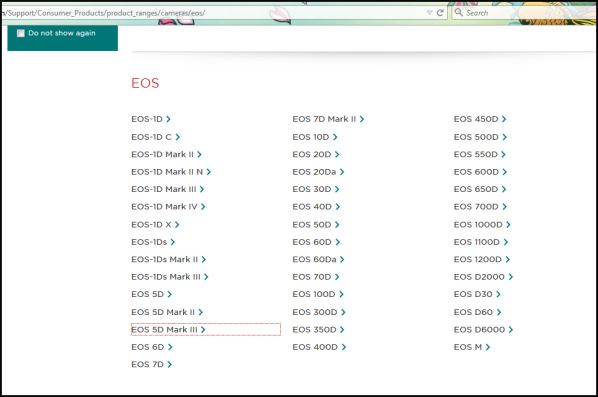Click the magnifier icon in search box

458,12
